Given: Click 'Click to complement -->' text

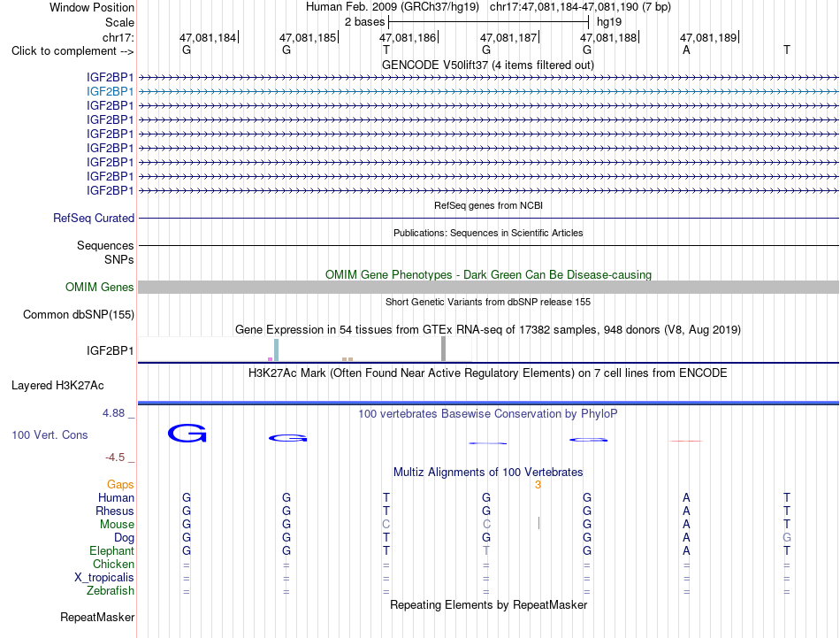Looking at the screenshot, I should (x=73, y=51).
